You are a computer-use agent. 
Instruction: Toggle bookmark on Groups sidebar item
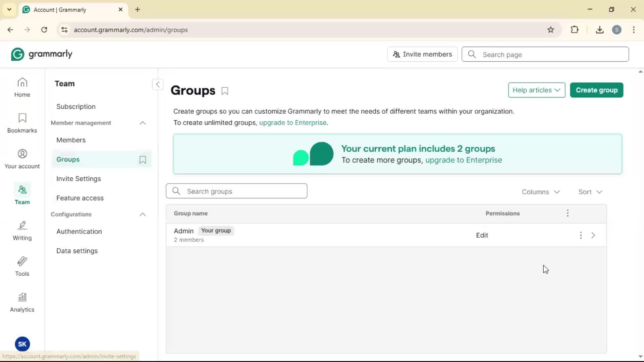143,160
